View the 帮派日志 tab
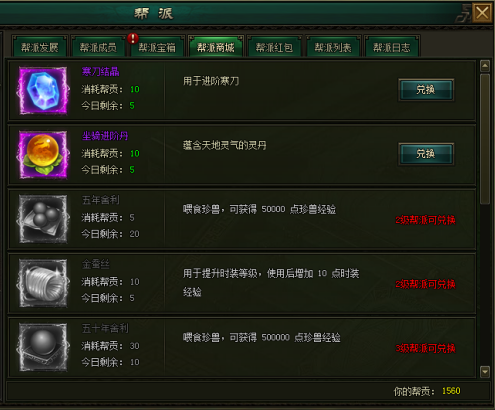 392,47
